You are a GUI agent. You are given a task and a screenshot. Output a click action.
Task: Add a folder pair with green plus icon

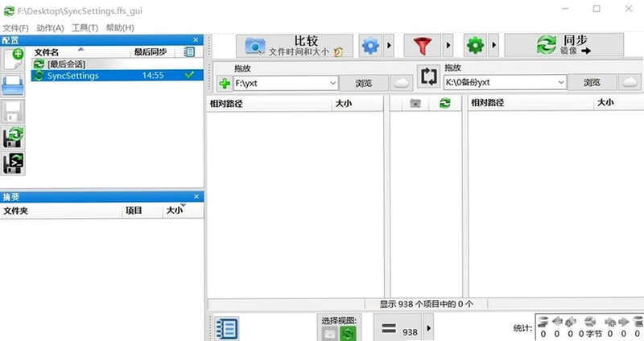click(x=225, y=84)
